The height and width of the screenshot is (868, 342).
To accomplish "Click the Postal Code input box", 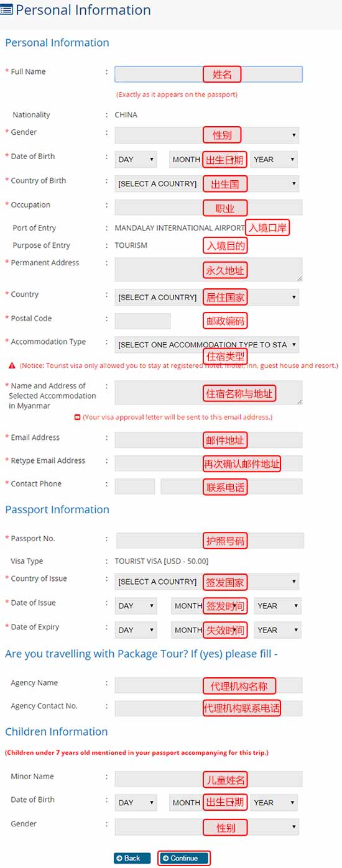I will pos(142,321).
